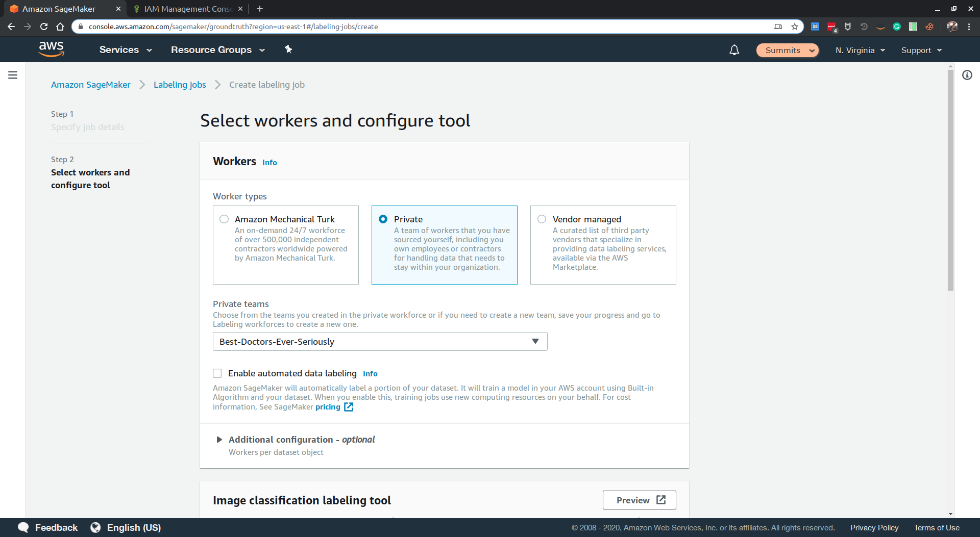Image resolution: width=980 pixels, height=537 pixels.
Task: Open the info panel icon at right edge
Action: pyautogui.click(x=967, y=75)
